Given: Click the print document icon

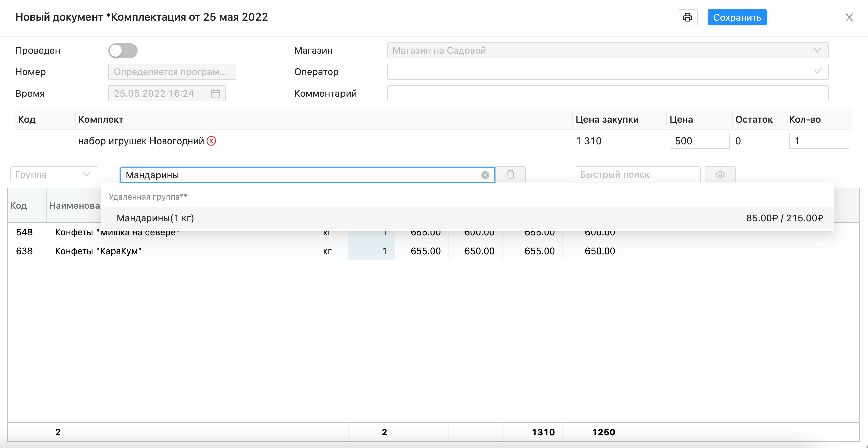Looking at the screenshot, I should click(x=687, y=17).
